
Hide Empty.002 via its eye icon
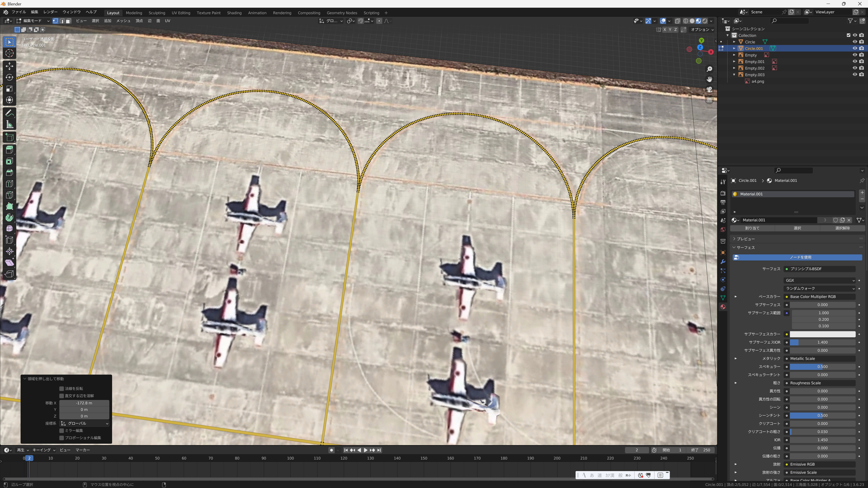point(855,68)
